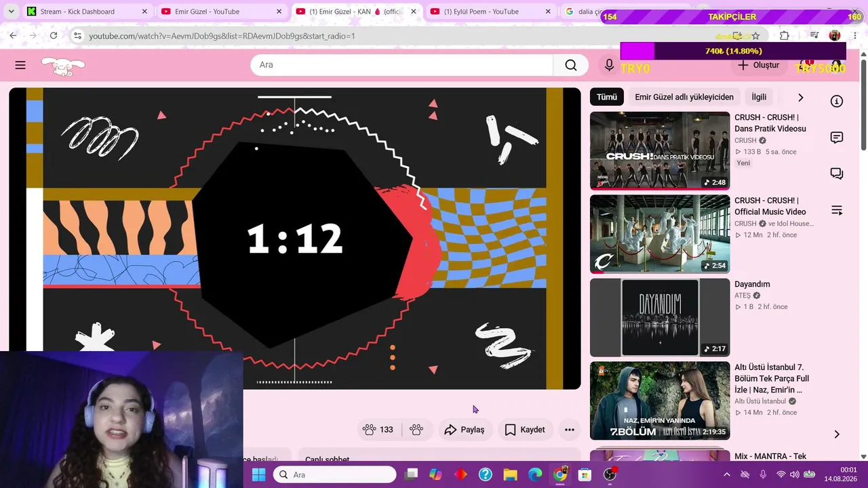The image size is (868, 488).
Task: Open the live chat bubbles icon in sidebar
Action: [837, 174]
